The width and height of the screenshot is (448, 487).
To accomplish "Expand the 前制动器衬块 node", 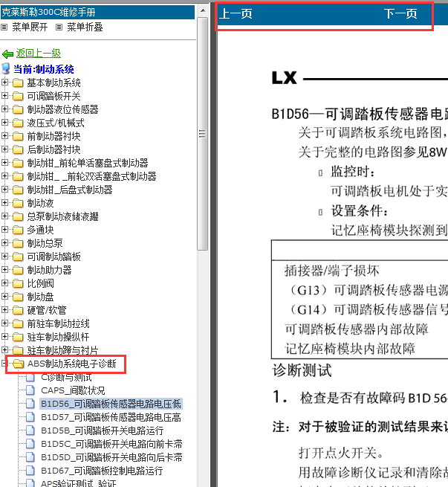I will pyautogui.click(x=4, y=136).
